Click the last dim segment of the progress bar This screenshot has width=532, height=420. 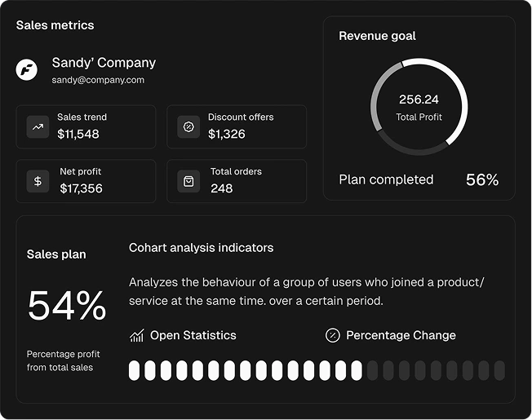[499, 370]
